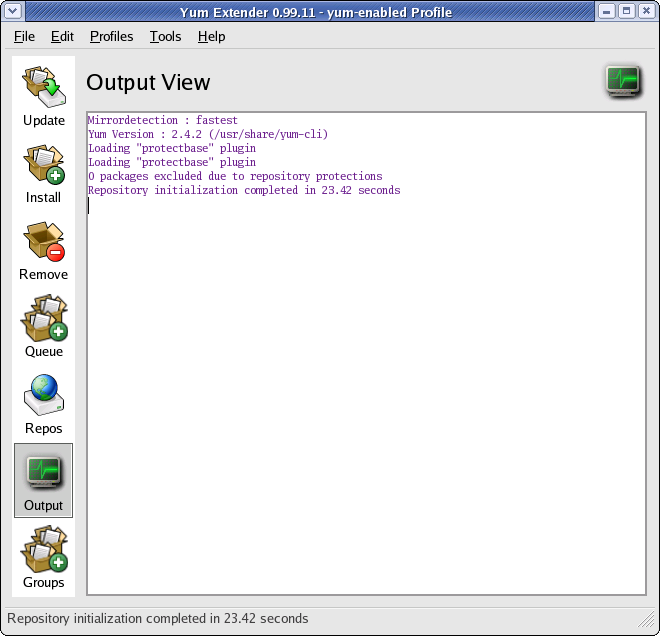Open the Repos selection view

pyautogui.click(x=44, y=404)
